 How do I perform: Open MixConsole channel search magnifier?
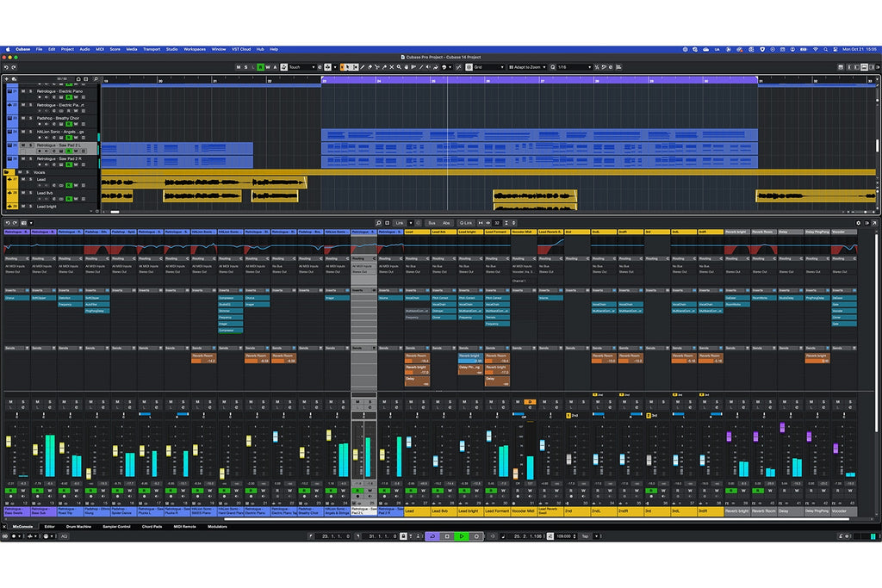point(378,223)
